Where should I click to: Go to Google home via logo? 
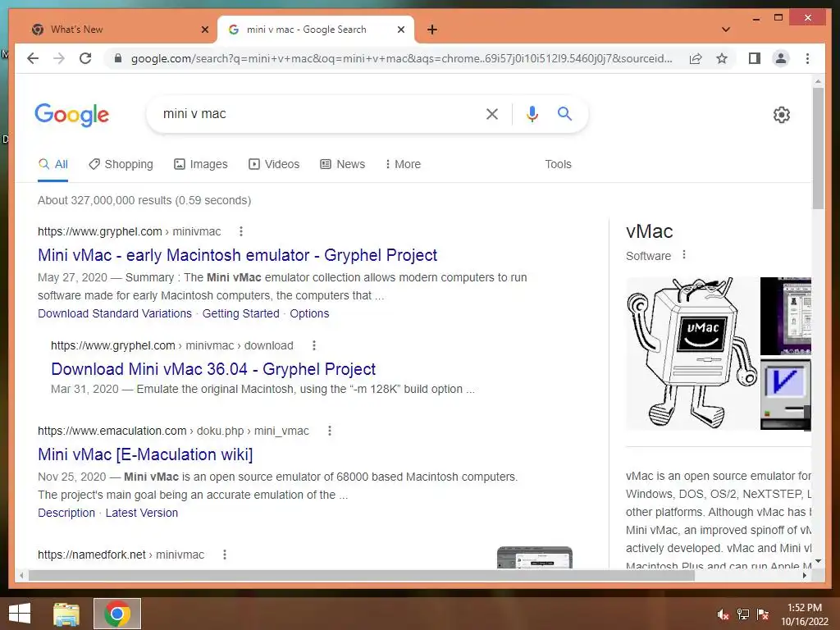[x=72, y=115]
